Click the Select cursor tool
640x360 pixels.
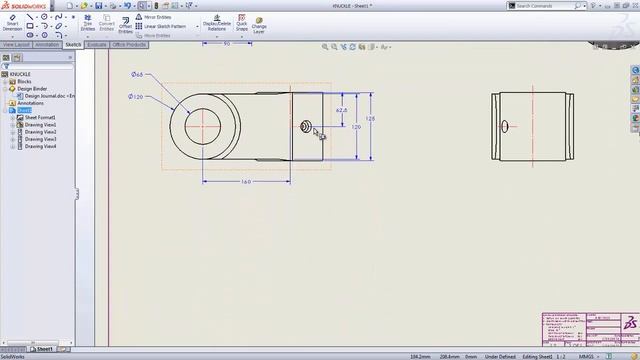tap(142, 6)
